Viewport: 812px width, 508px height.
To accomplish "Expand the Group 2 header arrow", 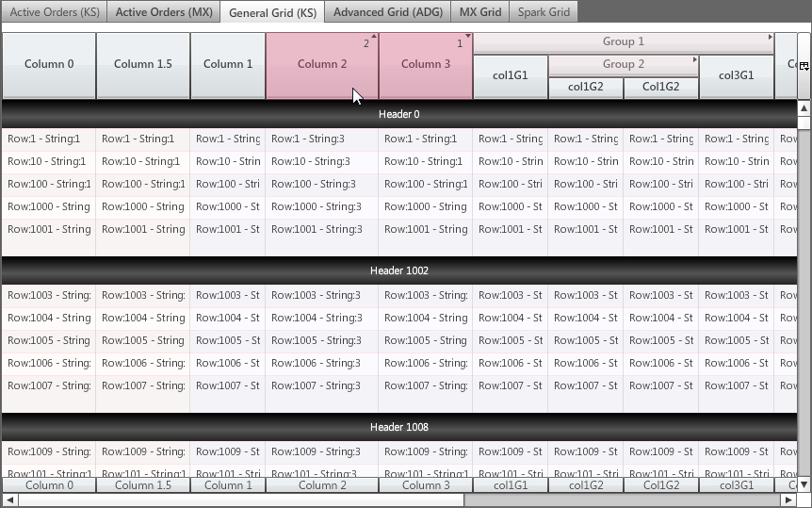I will pos(694,60).
